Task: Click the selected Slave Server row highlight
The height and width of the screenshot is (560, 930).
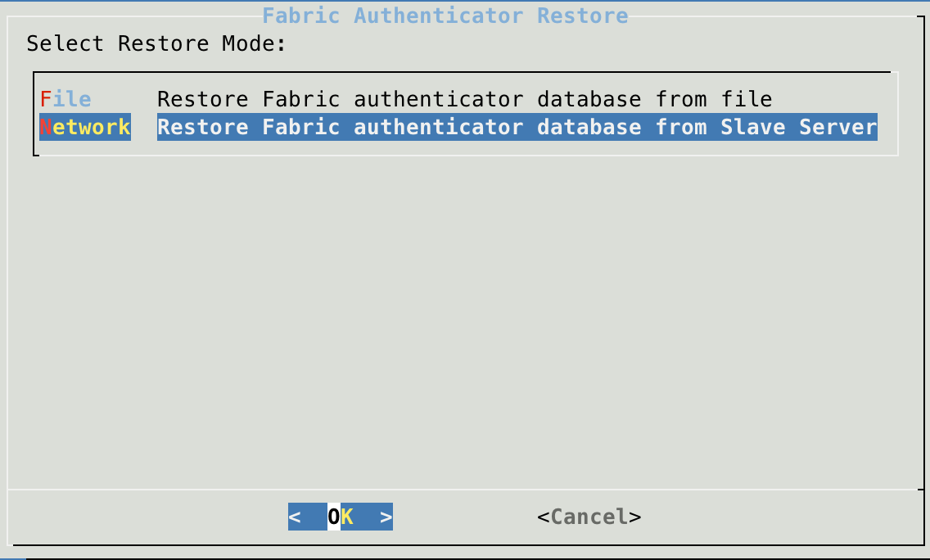Action: pos(517,127)
